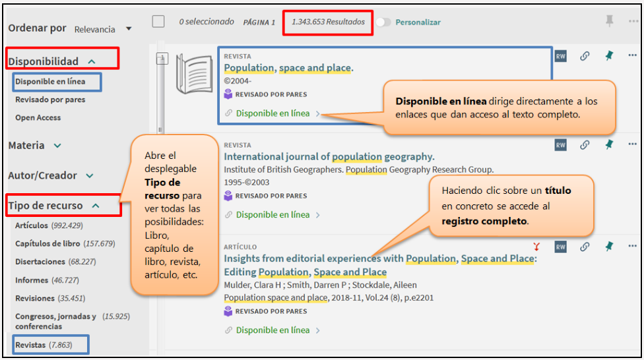Image resolution: width=644 pixels, height=360 pixels.
Task: Click the RW export icon for Population, space and place
Action: pos(560,57)
